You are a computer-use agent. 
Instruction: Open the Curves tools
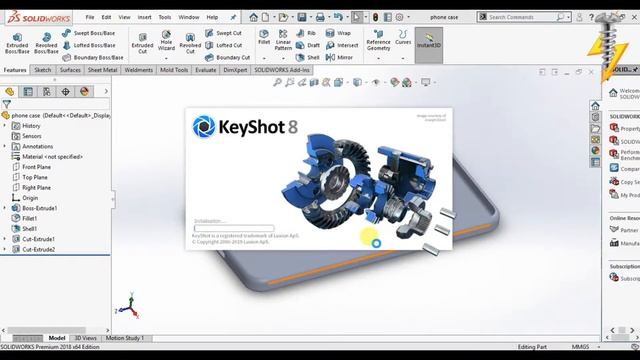point(403,37)
